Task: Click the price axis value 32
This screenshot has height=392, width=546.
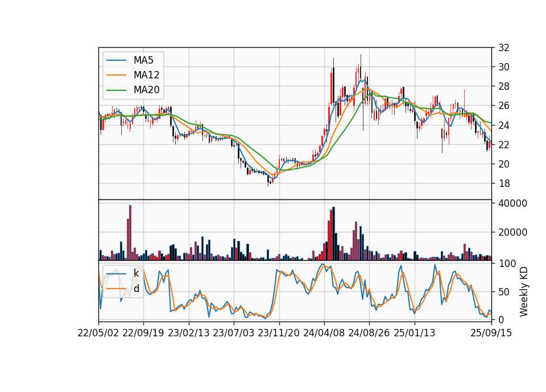Action: [x=504, y=48]
